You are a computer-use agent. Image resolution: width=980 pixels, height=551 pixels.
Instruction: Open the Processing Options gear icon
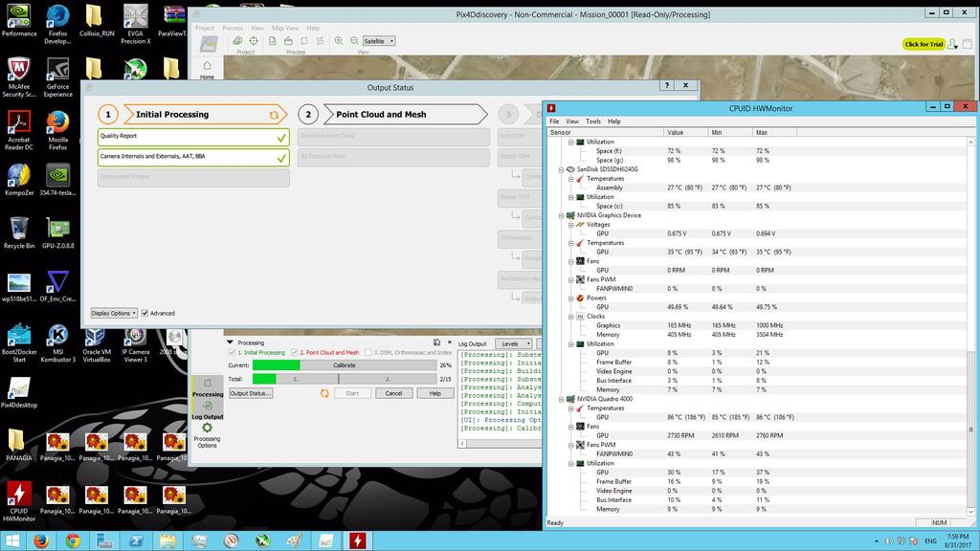pyautogui.click(x=207, y=428)
